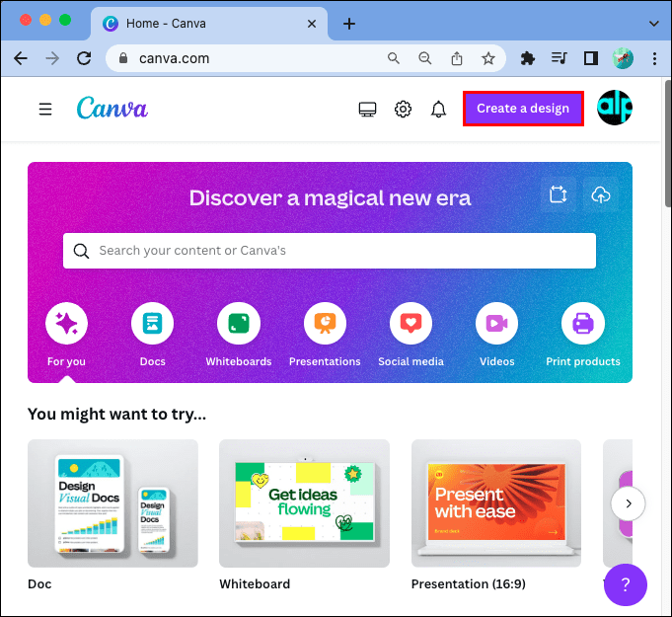Select the Print products category icon

pos(583,323)
